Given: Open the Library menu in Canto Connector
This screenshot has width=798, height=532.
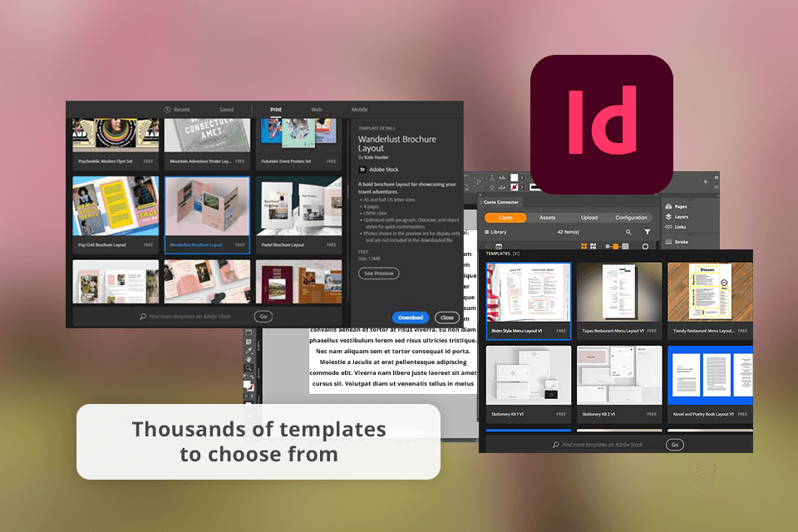Looking at the screenshot, I should tap(495, 232).
